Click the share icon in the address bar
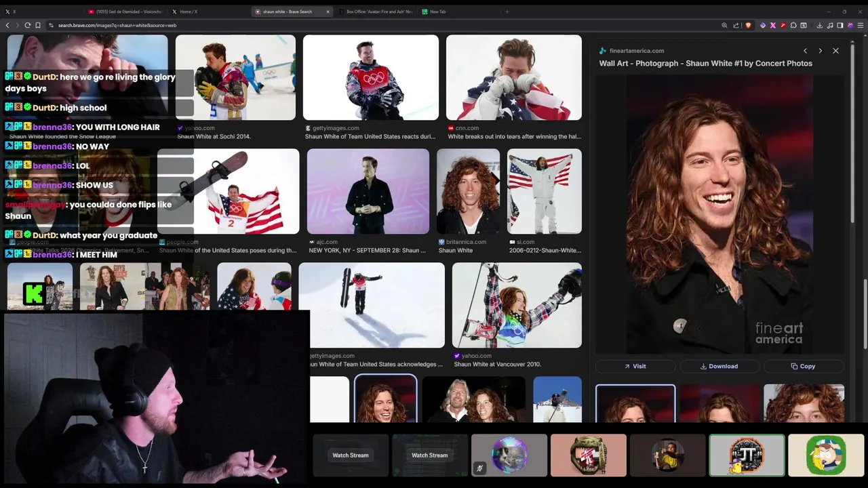868x488 pixels. (736, 25)
